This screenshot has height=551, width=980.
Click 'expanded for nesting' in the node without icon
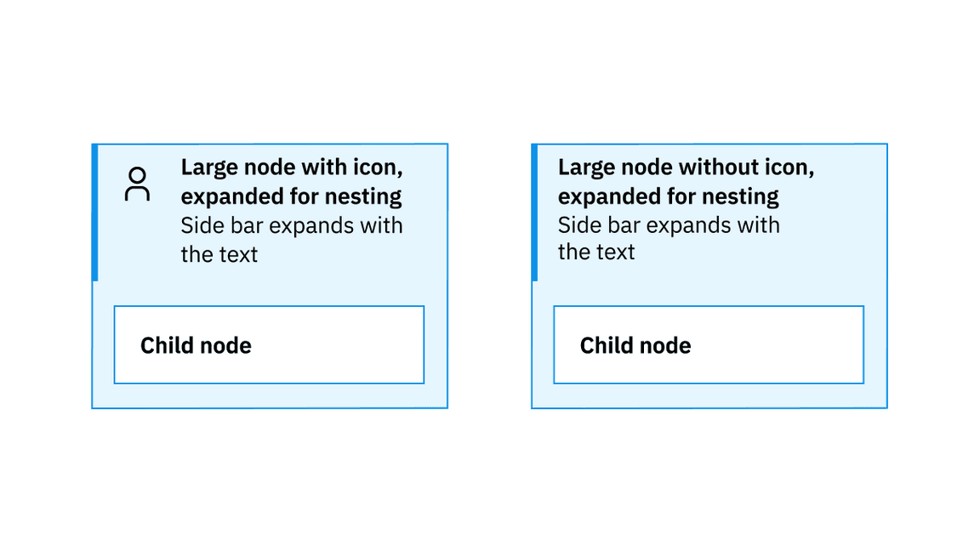(x=669, y=196)
